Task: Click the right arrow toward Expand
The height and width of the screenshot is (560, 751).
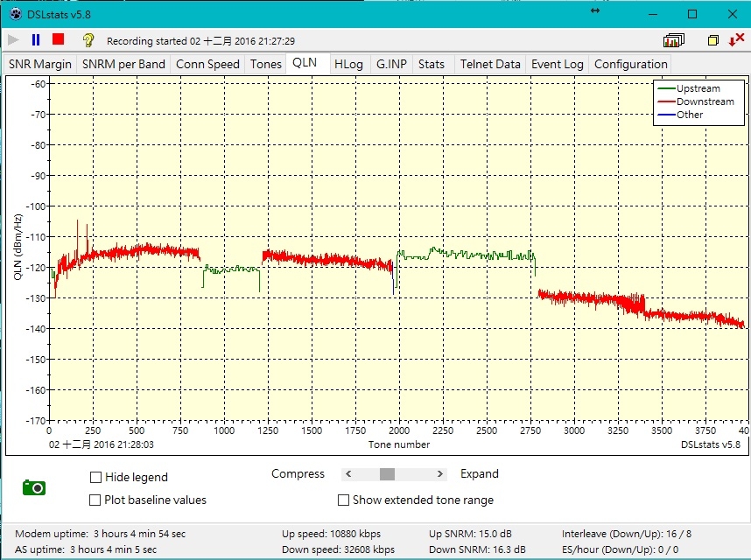Action: 439,474
